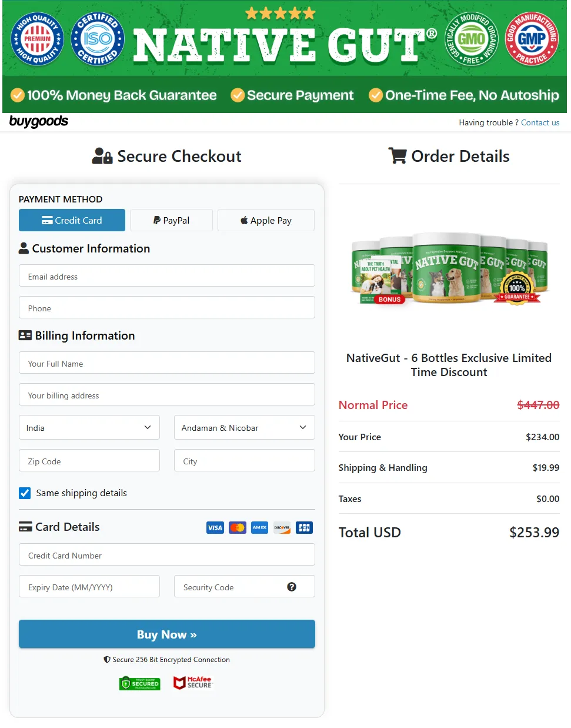Screen dimensions: 571x728
Task: Click the Discover card icon
Action: [282, 527]
